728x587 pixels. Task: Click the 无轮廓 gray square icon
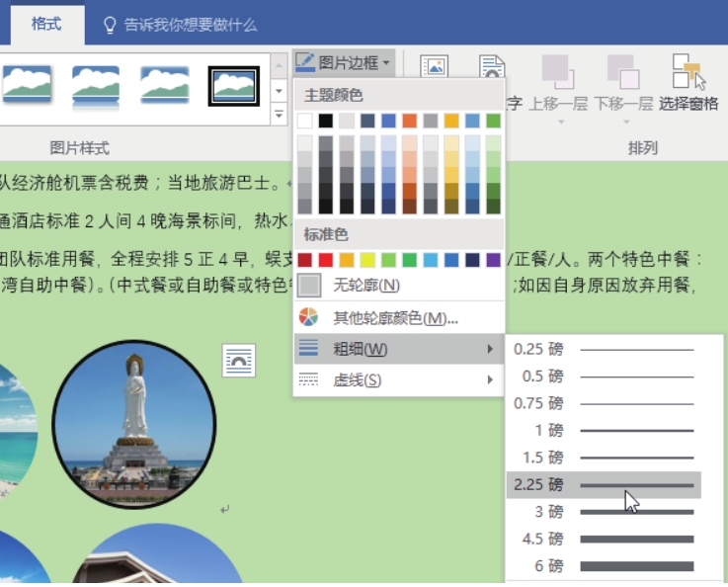point(309,286)
